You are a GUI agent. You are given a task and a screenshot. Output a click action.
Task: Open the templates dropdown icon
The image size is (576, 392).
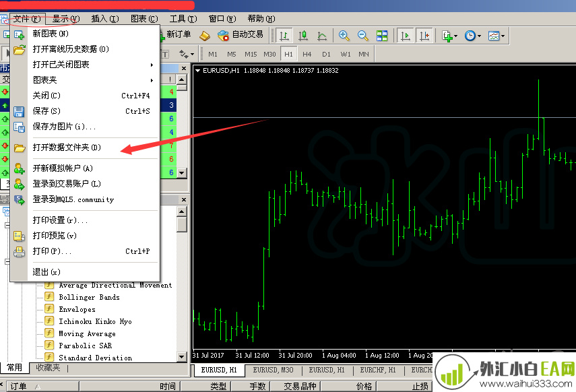[497, 36]
